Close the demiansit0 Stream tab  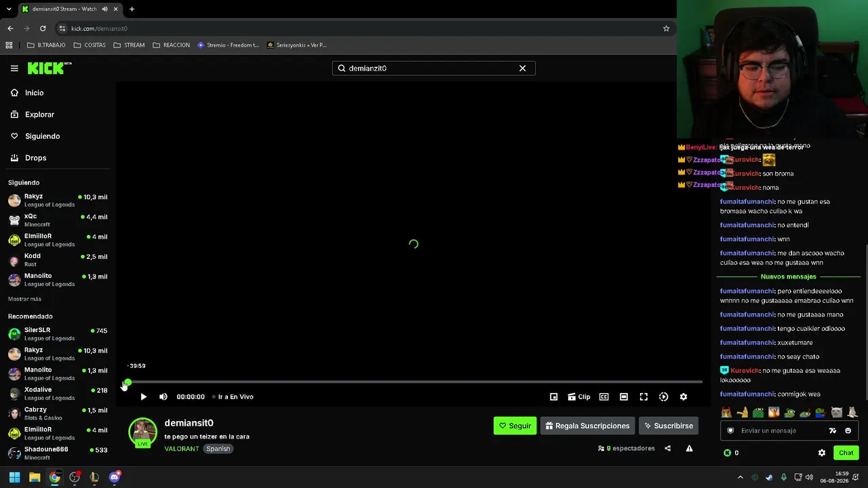click(x=116, y=9)
